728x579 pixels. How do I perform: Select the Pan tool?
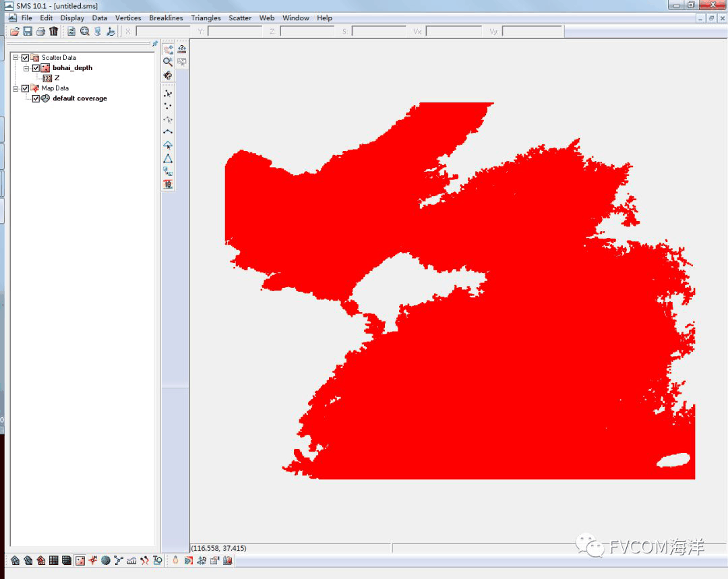[168, 49]
